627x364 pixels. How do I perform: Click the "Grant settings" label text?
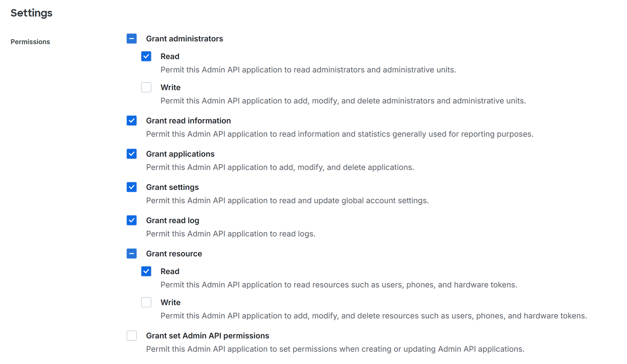(172, 187)
